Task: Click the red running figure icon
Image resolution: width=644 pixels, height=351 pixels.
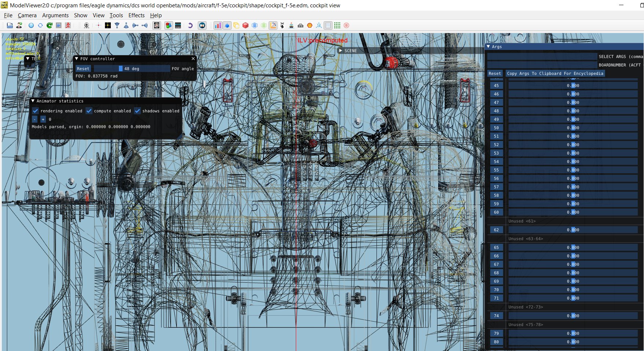Action: pos(68,25)
